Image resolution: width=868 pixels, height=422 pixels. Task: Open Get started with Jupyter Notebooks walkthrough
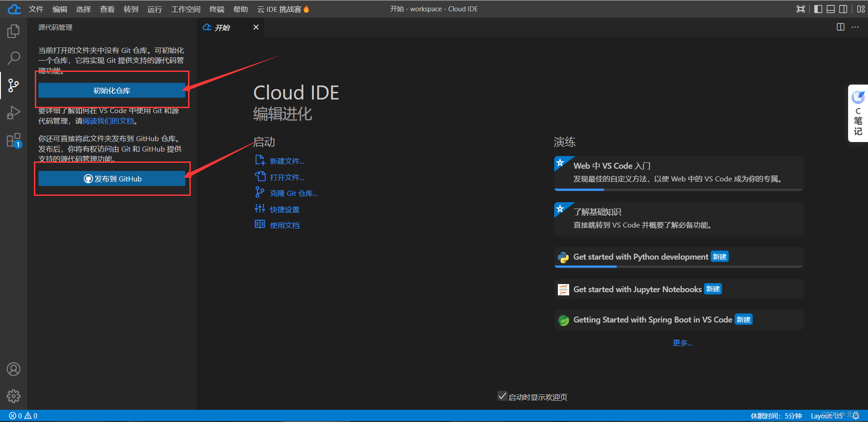(x=679, y=289)
